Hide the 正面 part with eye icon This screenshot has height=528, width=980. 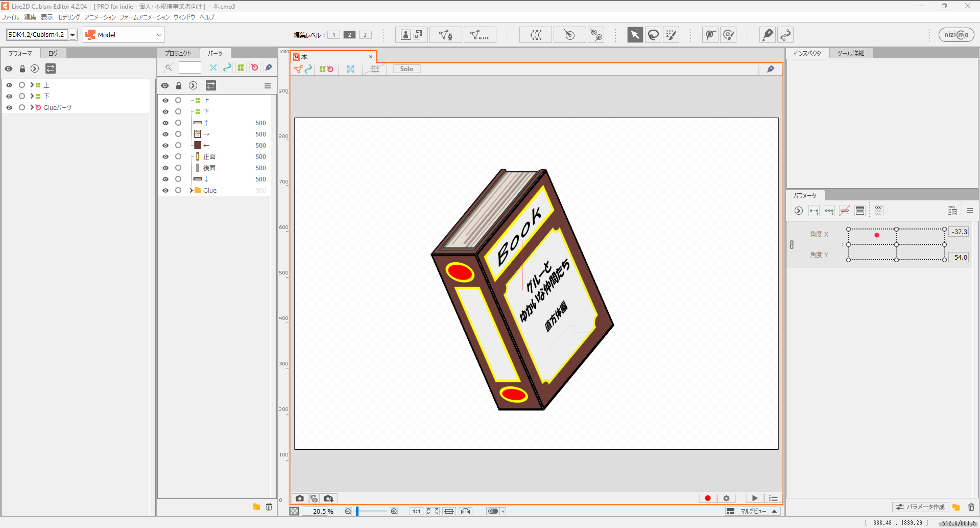coord(165,157)
